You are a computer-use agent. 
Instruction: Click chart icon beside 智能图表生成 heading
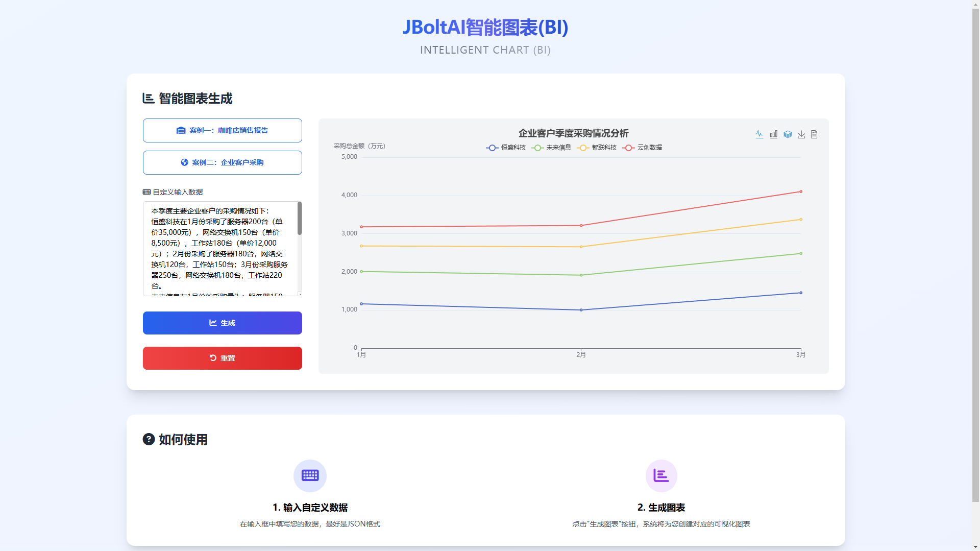point(149,99)
